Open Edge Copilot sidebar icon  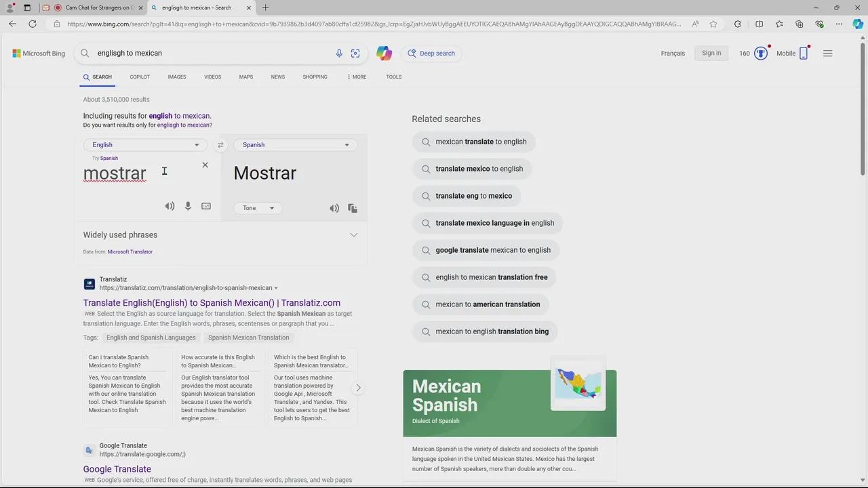coord(858,24)
